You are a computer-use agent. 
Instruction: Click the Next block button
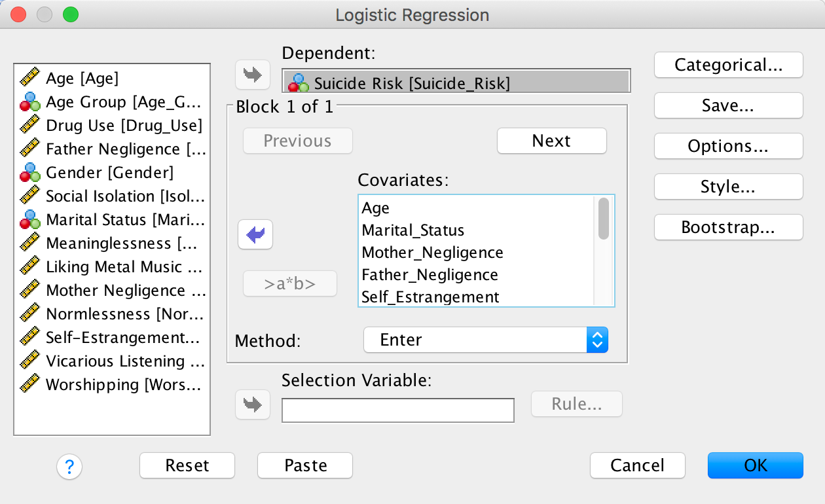(x=551, y=141)
